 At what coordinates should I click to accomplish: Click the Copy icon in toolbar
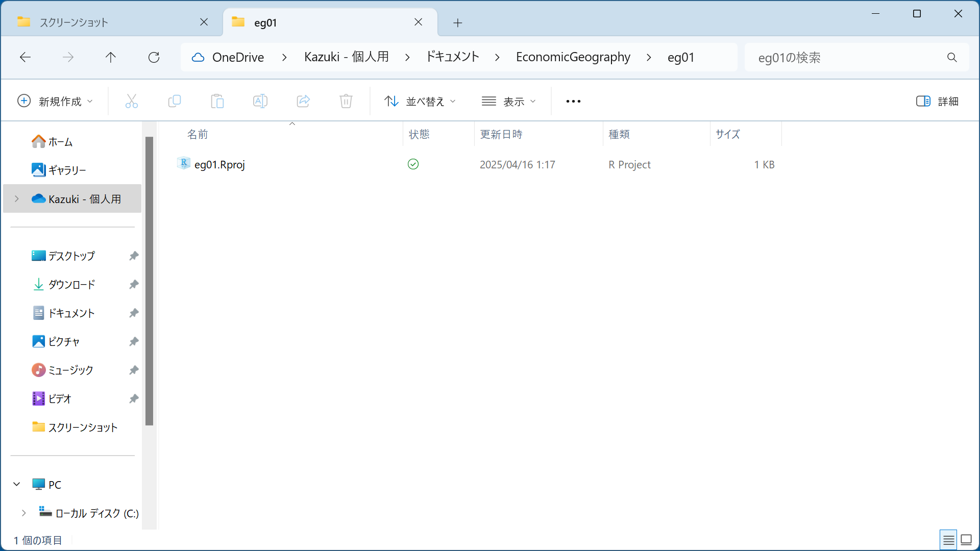click(x=175, y=101)
